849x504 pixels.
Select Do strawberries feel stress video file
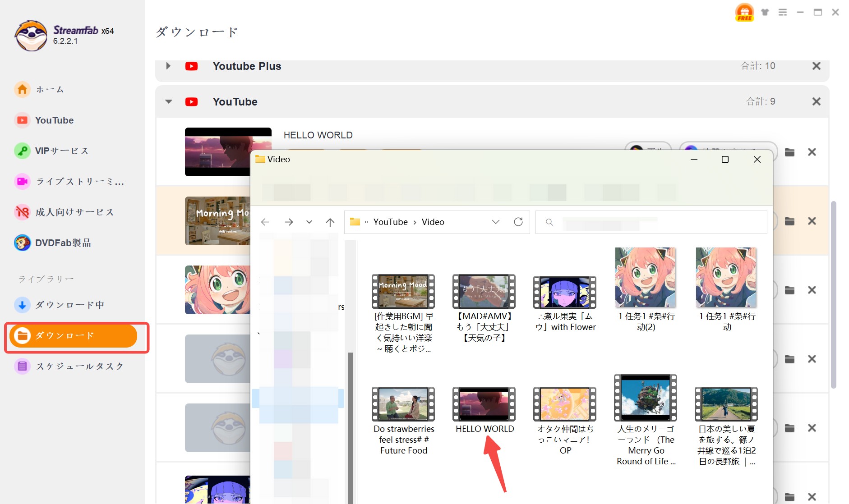[404, 421]
